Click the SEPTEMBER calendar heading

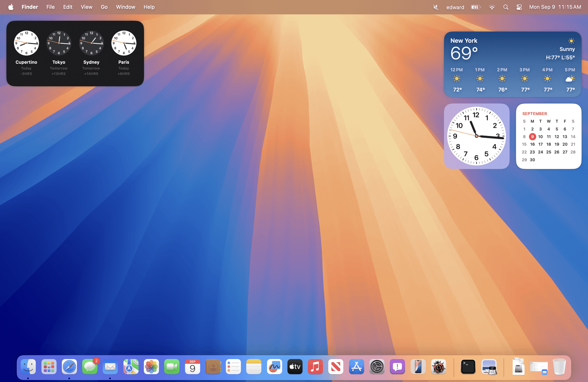click(534, 114)
